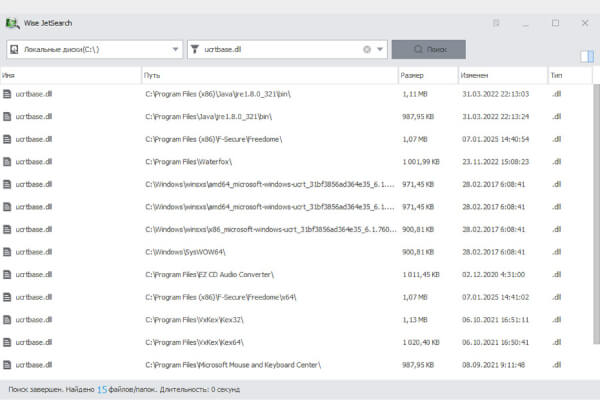Click file icon of the VxKex Kex32 row
600x400 pixels.
7,320
